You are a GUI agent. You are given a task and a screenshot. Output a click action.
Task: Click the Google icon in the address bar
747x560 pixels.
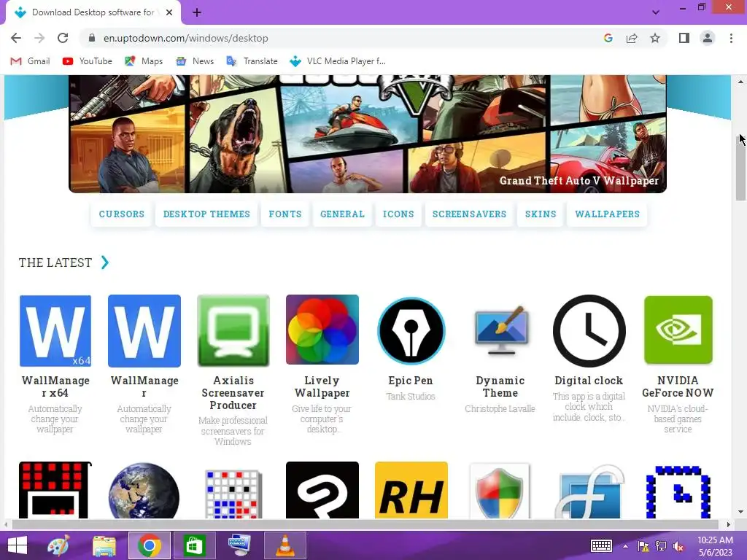coord(608,38)
